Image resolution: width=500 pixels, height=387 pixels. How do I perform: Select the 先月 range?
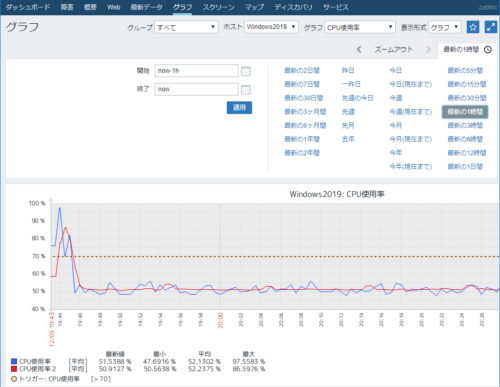tap(348, 125)
